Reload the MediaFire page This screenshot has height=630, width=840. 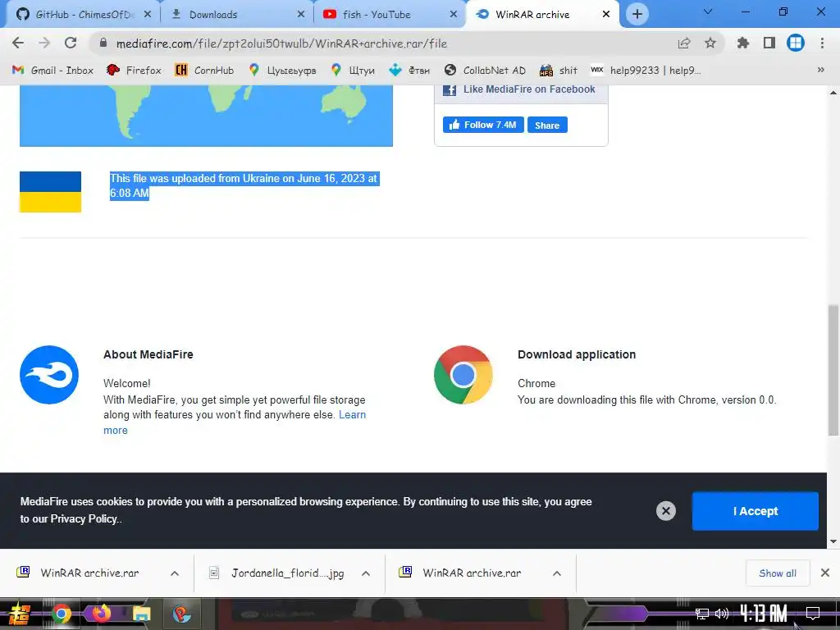click(71, 43)
